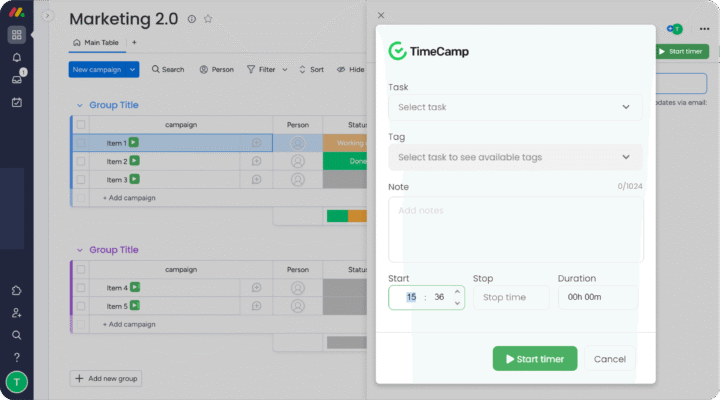This screenshot has width=720, height=400.
Task: Decrease start time with the down arrow
Action: pyautogui.click(x=457, y=303)
